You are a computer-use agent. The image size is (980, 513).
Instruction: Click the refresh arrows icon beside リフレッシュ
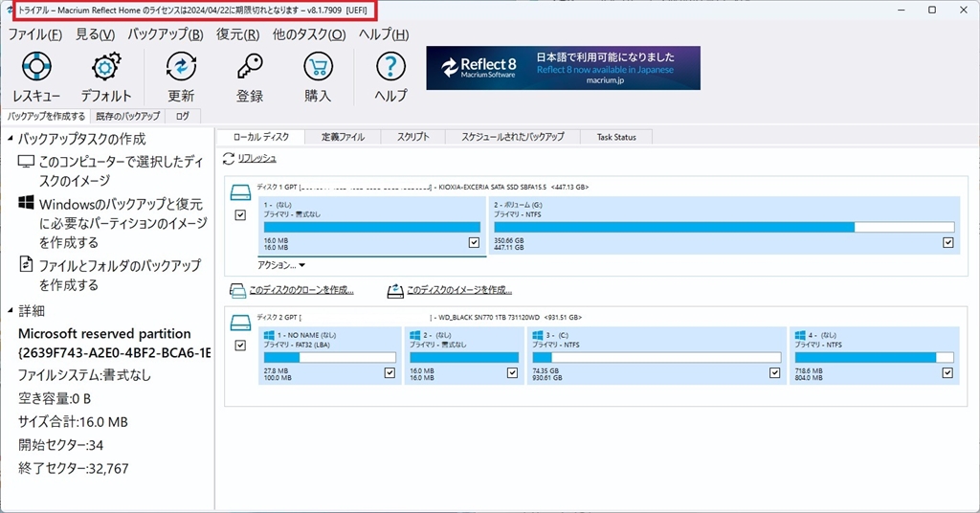tap(229, 159)
